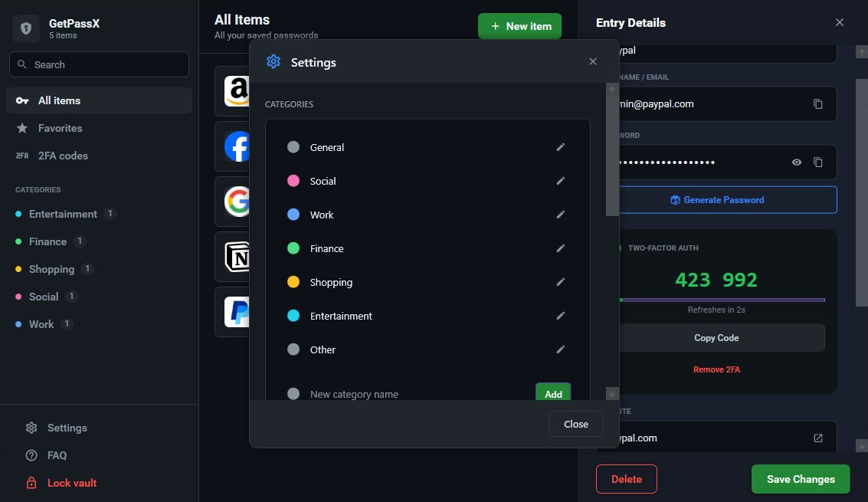Copy the password using its copy icon

[818, 162]
